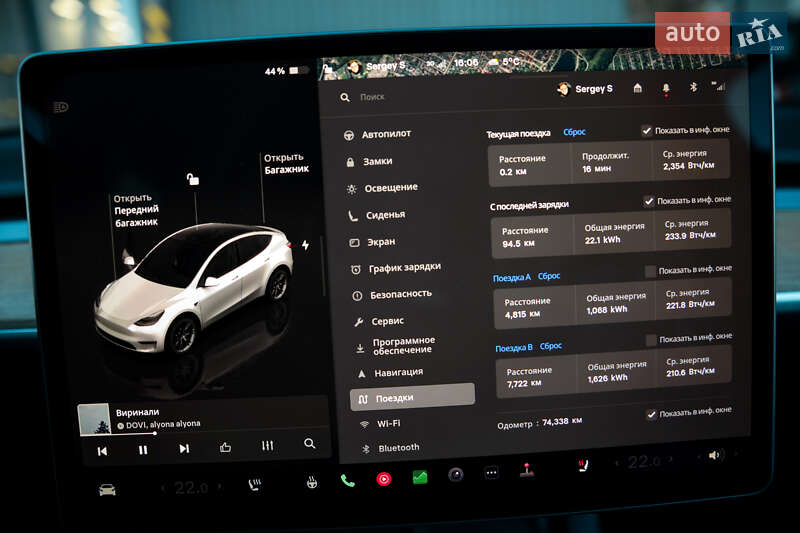Image resolution: width=800 pixels, height=533 pixels.
Task: Like the song with thumbs-up icon
Action: (x=225, y=447)
